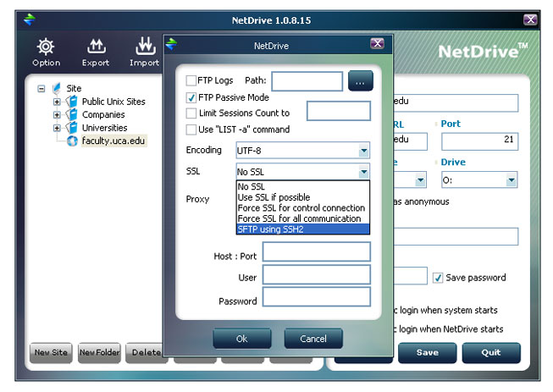Select Companies tree item
The width and height of the screenshot is (553, 392).
coord(103,115)
